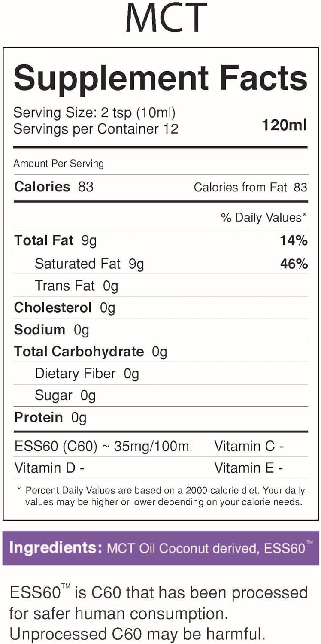The width and height of the screenshot is (321, 644).
Task: Select the Amount Per Serving text
Action: [x=58, y=164]
